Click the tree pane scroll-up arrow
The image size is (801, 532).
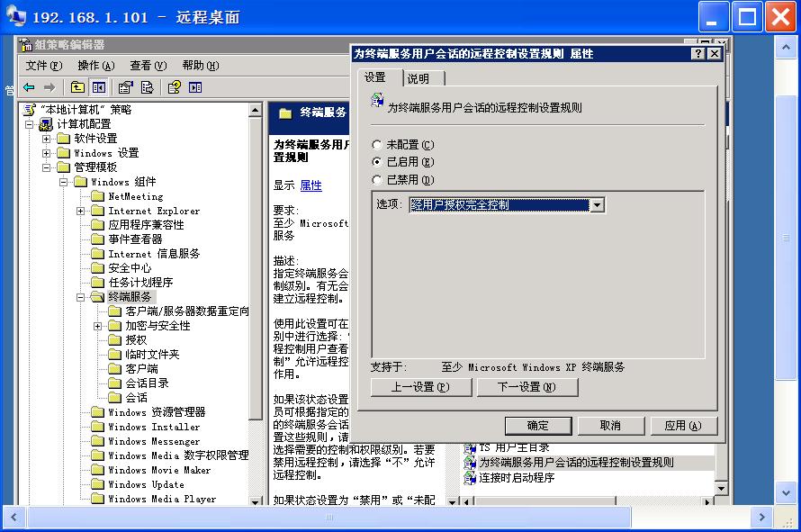point(256,110)
